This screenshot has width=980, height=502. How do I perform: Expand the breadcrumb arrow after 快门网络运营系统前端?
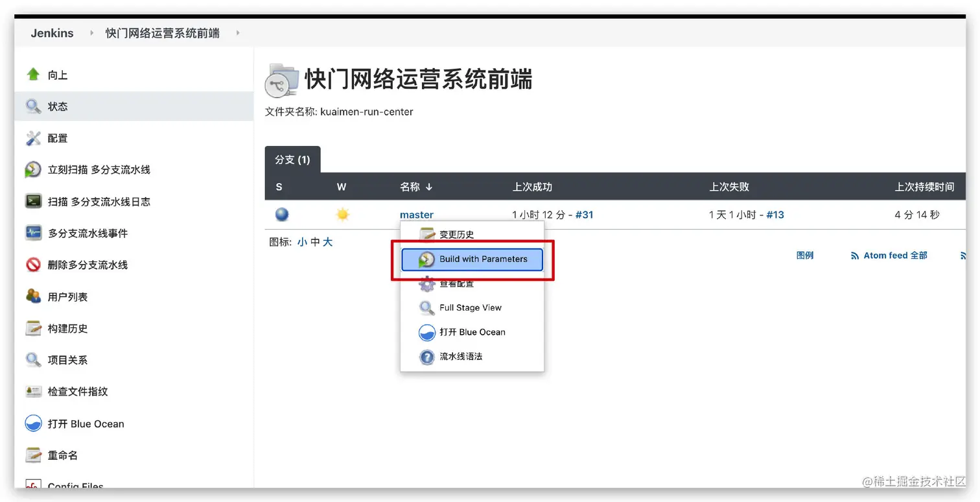point(238,33)
